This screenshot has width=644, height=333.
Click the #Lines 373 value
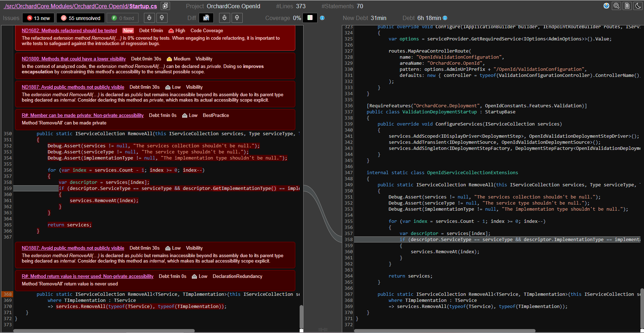click(301, 6)
